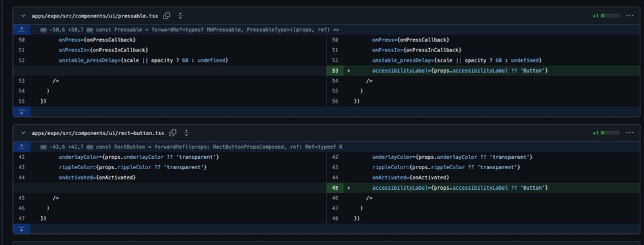The width and height of the screenshot is (644, 245).
Task: Open the apps/expo/src/components/ui/rect-button.tsx file link
Action: (x=98, y=133)
